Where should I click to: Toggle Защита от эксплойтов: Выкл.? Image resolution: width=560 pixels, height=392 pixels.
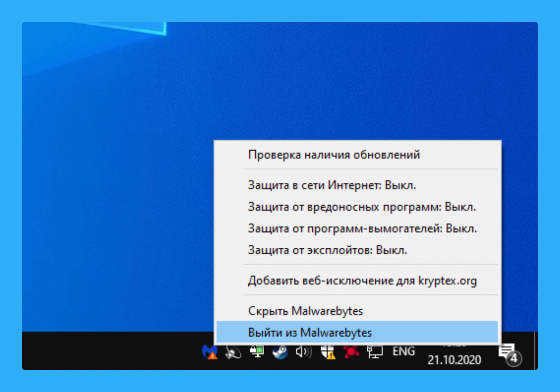(357, 250)
